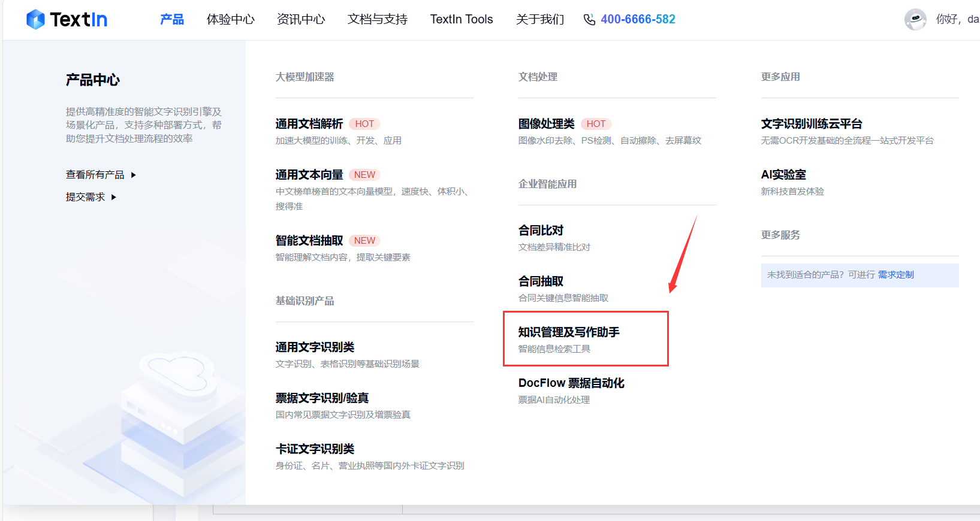Open the 体验中心 menu
The width and height of the screenshot is (980, 521).
coord(231,19)
